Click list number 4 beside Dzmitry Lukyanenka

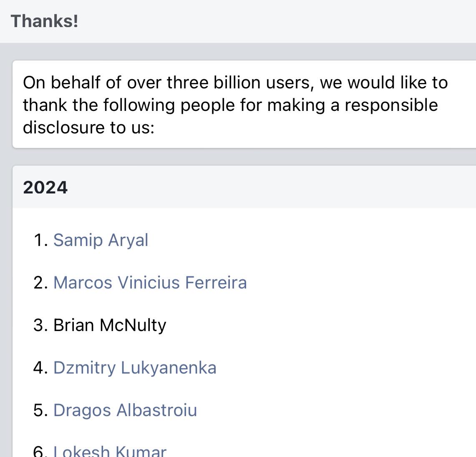40,368
